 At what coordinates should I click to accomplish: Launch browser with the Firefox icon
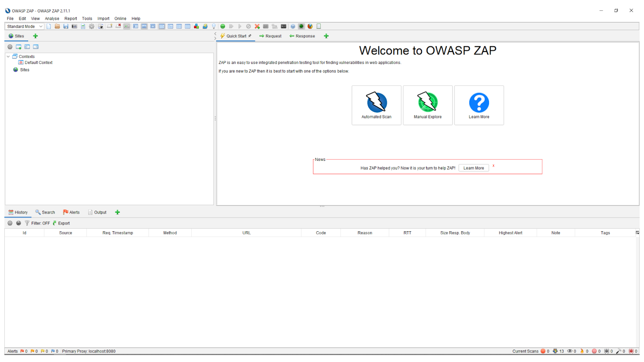tap(310, 26)
